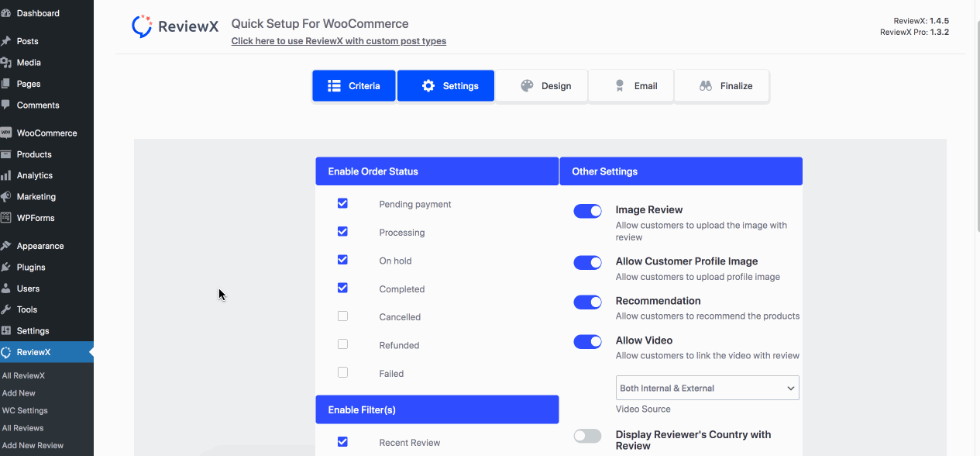Check the Refunded checkbox

[342, 344]
